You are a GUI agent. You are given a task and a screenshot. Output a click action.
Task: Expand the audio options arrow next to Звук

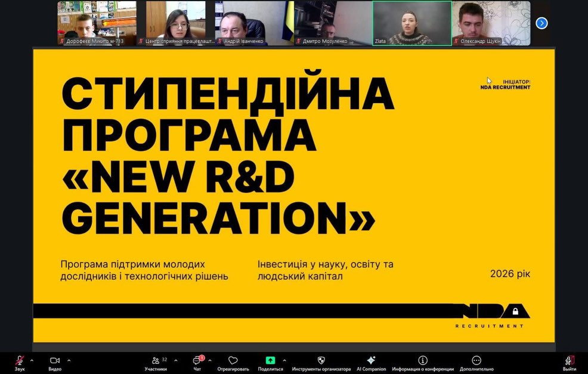click(32, 360)
